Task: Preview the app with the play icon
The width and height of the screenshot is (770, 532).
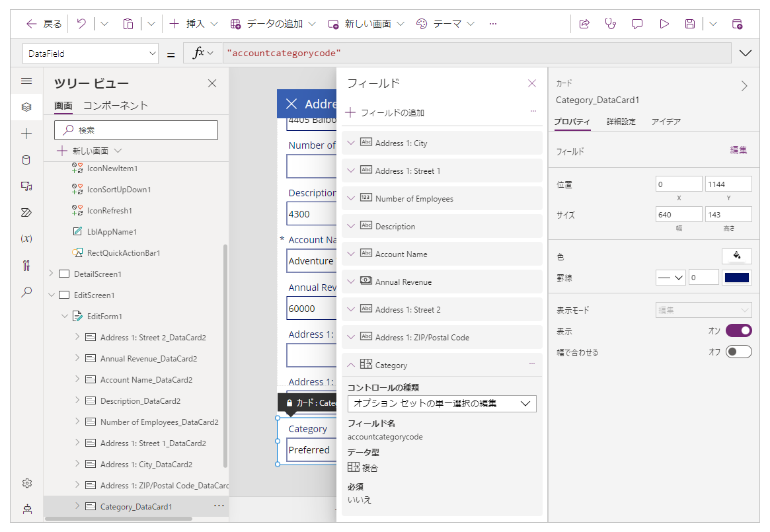Action: [x=664, y=24]
